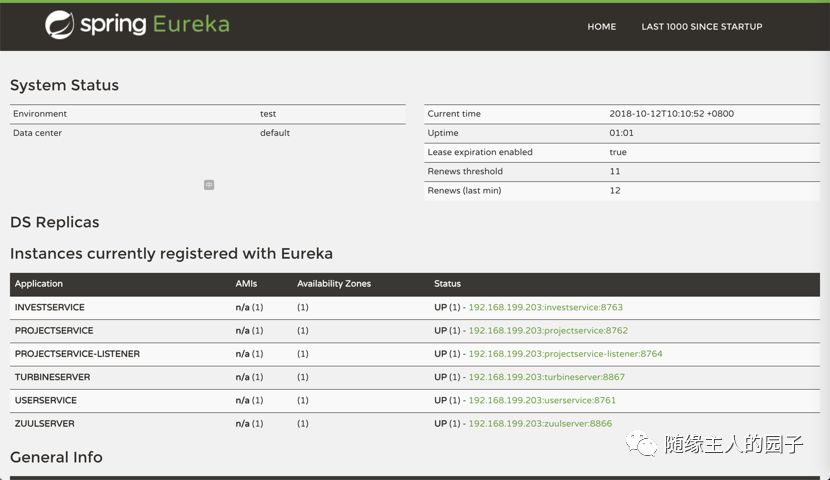Select the PROJECTSERVICE application name
This screenshot has width=830, height=480.
(54, 330)
